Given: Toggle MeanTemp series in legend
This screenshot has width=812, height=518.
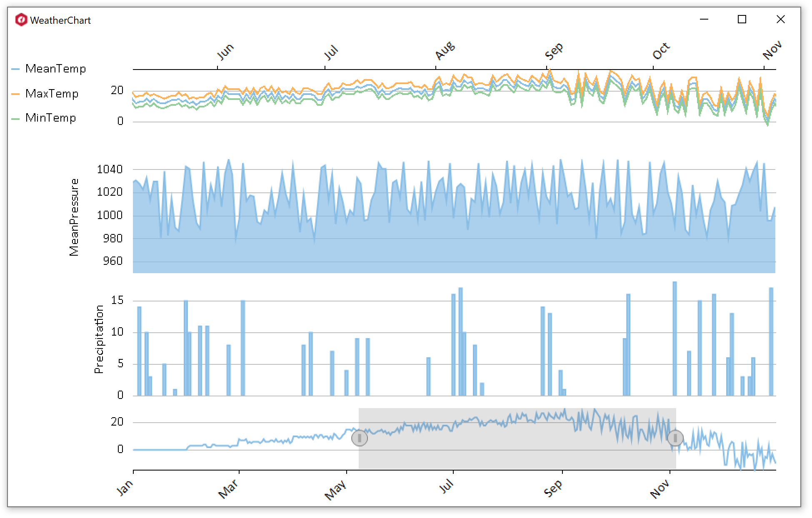Looking at the screenshot, I should click(55, 69).
